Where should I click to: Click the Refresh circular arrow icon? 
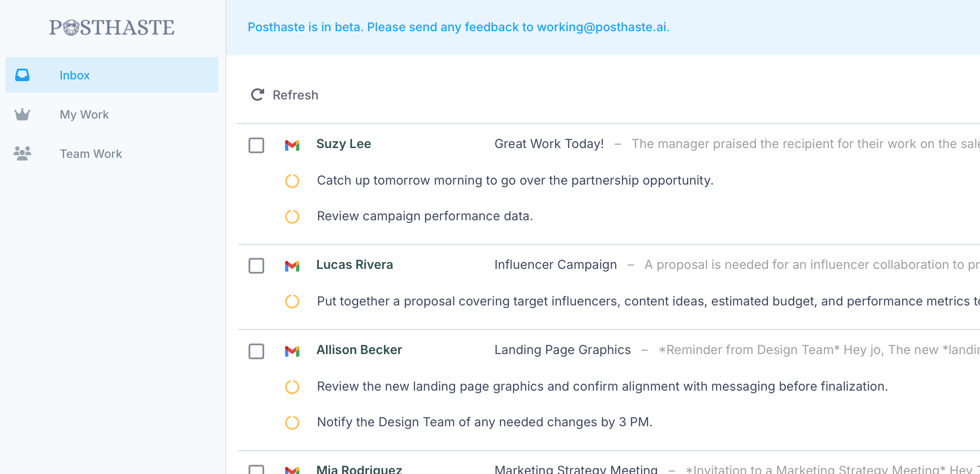pos(257,95)
